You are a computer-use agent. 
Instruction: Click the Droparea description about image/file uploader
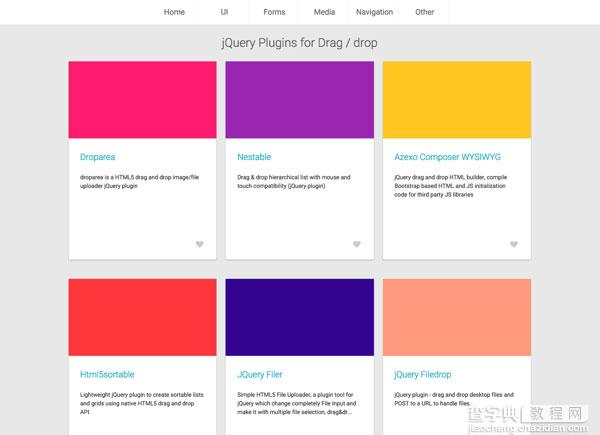[139, 182]
